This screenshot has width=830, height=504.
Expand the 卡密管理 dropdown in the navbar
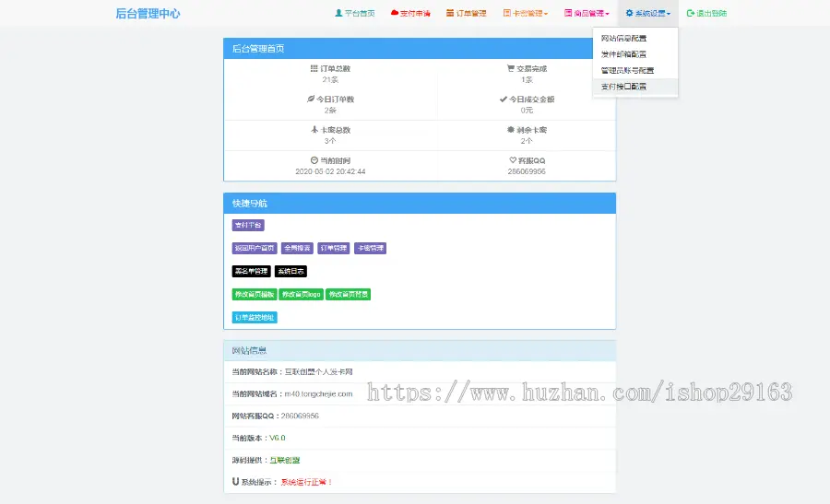tap(525, 13)
